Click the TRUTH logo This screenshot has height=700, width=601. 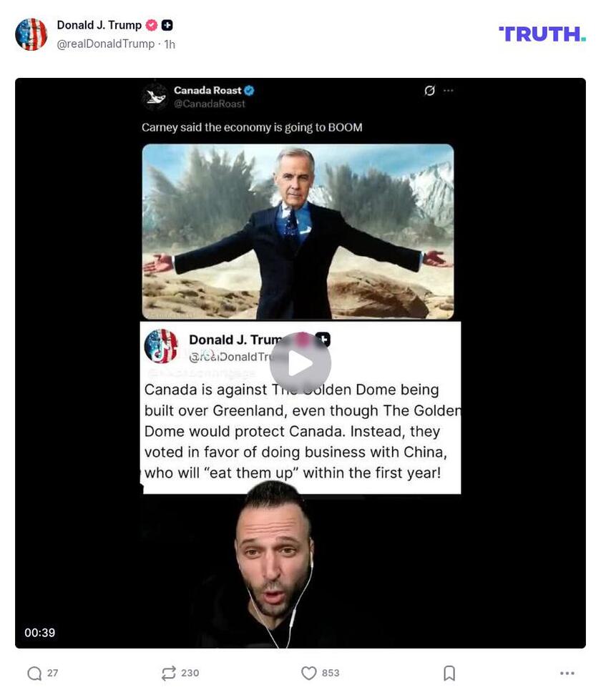542,34
